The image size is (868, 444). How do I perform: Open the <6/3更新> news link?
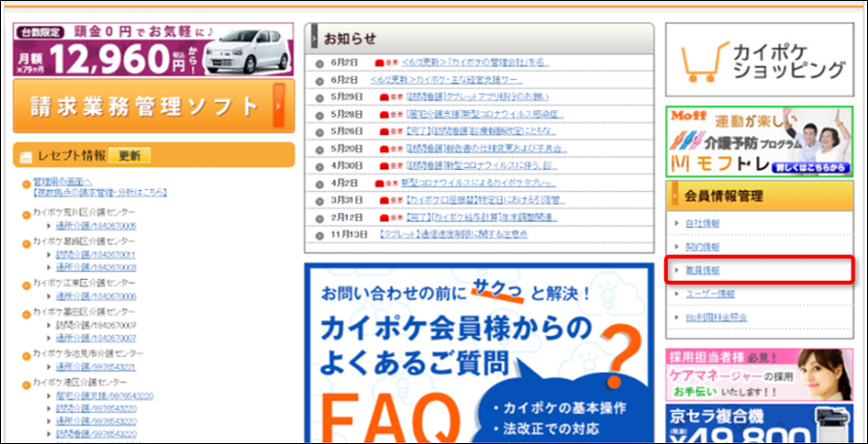tap(475, 63)
